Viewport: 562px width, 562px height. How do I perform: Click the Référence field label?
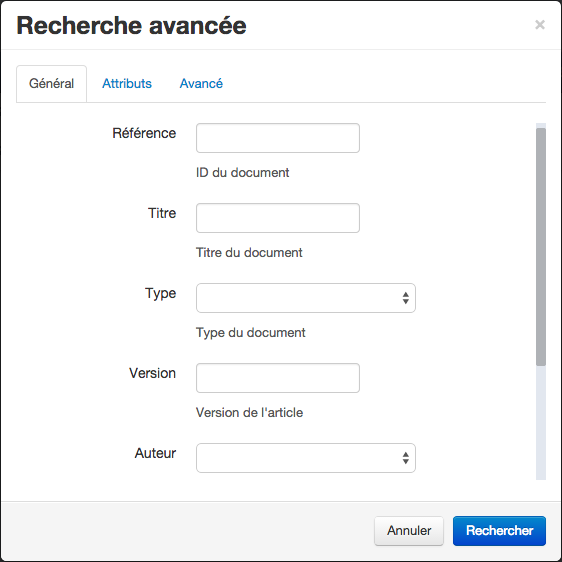(x=144, y=133)
